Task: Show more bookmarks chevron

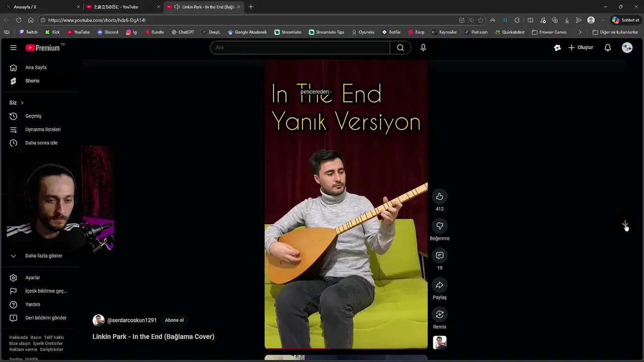Action: [580, 32]
